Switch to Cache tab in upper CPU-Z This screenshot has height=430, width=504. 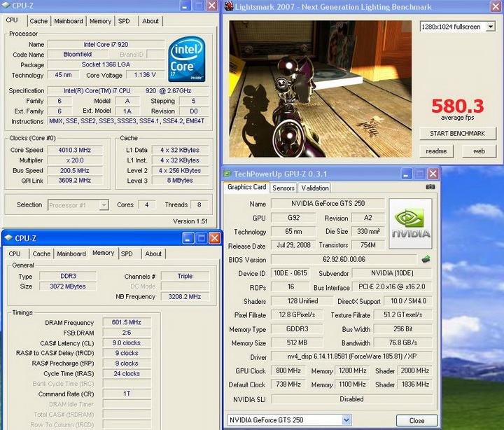pyautogui.click(x=38, y=21)
